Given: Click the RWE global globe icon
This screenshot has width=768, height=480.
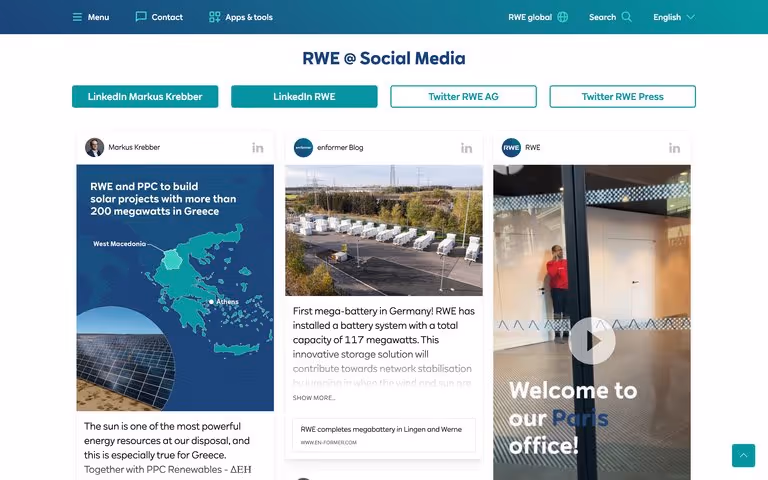Looking at the screenshot, I should [563, 17].
